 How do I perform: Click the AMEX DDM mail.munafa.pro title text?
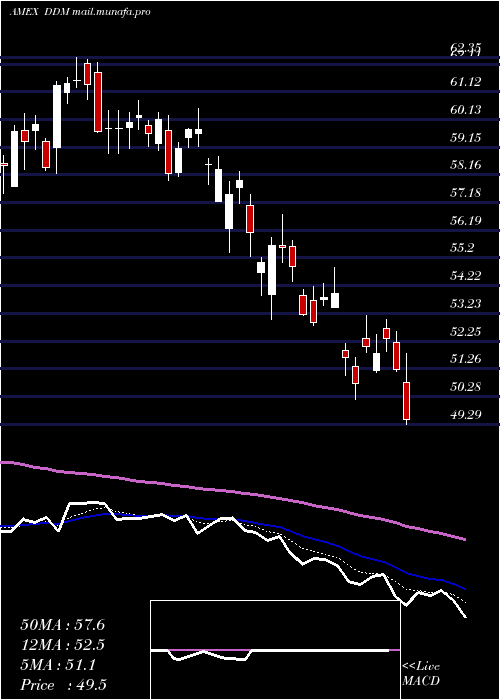80,12
